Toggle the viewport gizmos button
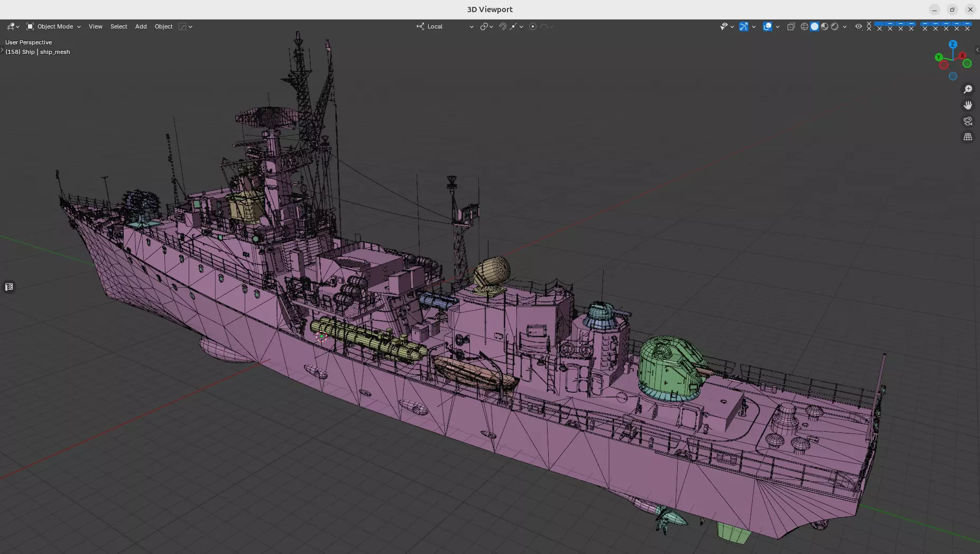 pos(744,26)
